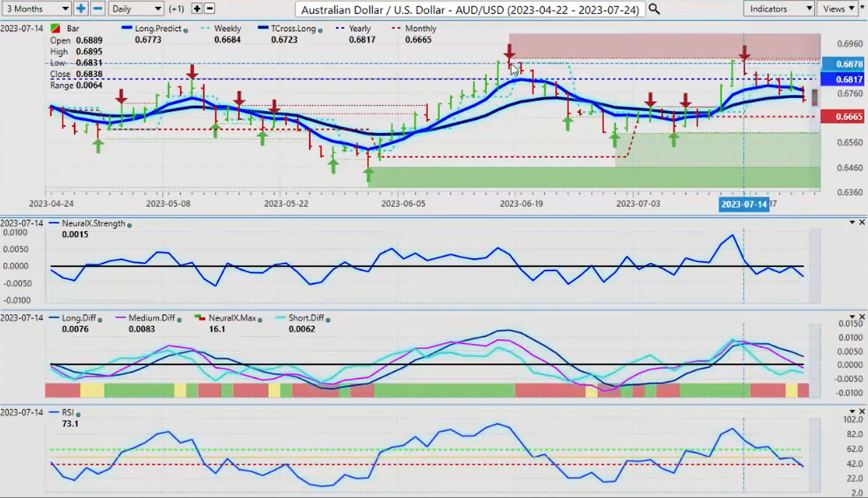Open the Daily interval dropdown
This screenshot has height=498, width=868.
point(137,8)
